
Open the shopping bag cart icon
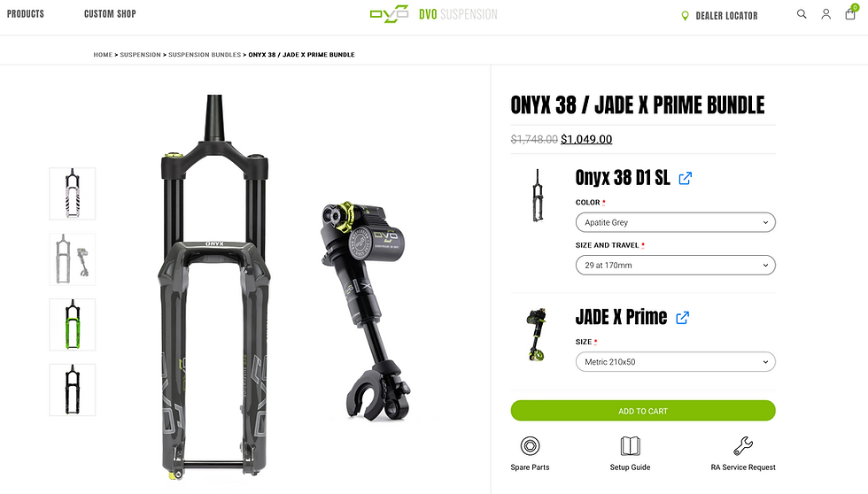[851, 13]
